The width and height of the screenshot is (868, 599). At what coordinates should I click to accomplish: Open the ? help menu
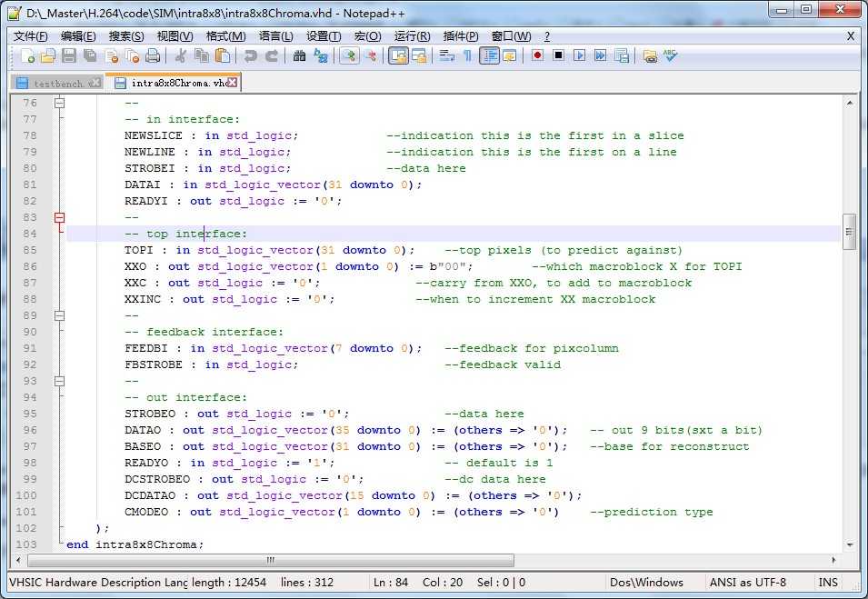[x=547, y=36]
